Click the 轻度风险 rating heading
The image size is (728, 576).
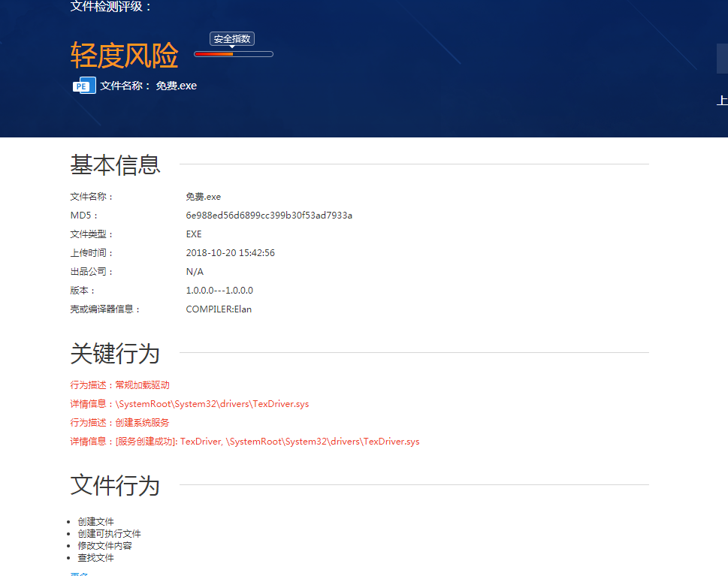124,56
